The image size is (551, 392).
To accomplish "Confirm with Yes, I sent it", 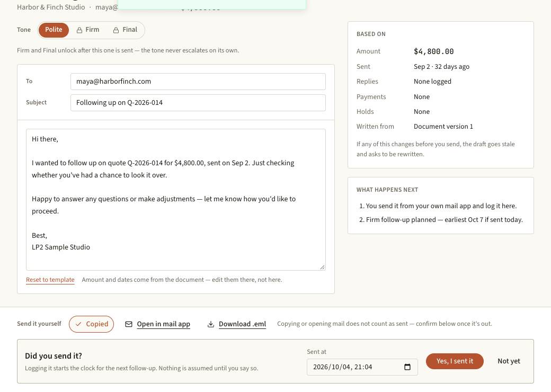I will click(455, 361).
